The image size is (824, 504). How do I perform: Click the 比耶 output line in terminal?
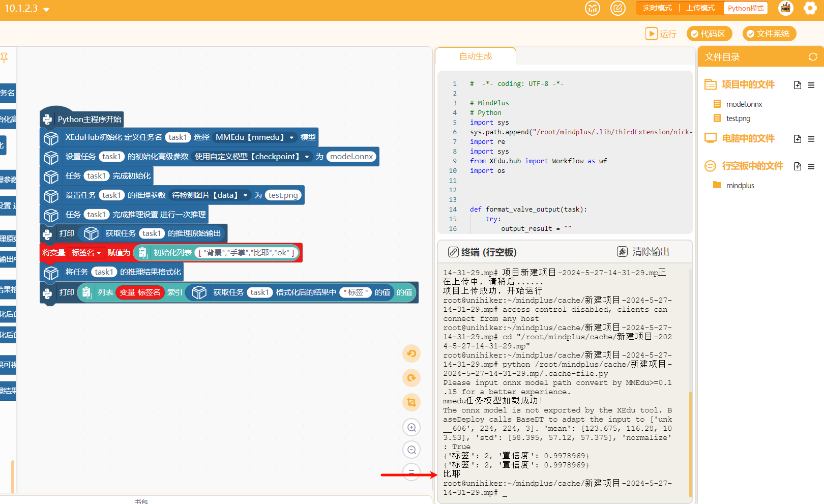(452, 474)
